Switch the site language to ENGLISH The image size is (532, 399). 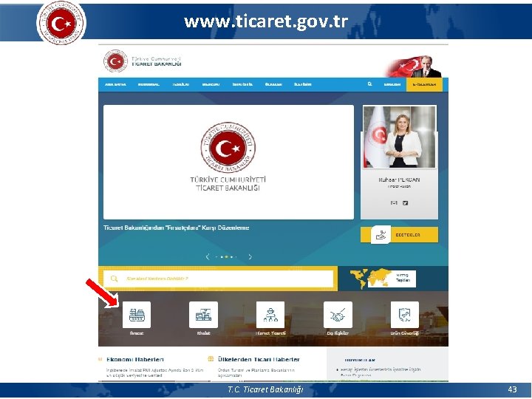pyautogui.click(x=392, y=84)
